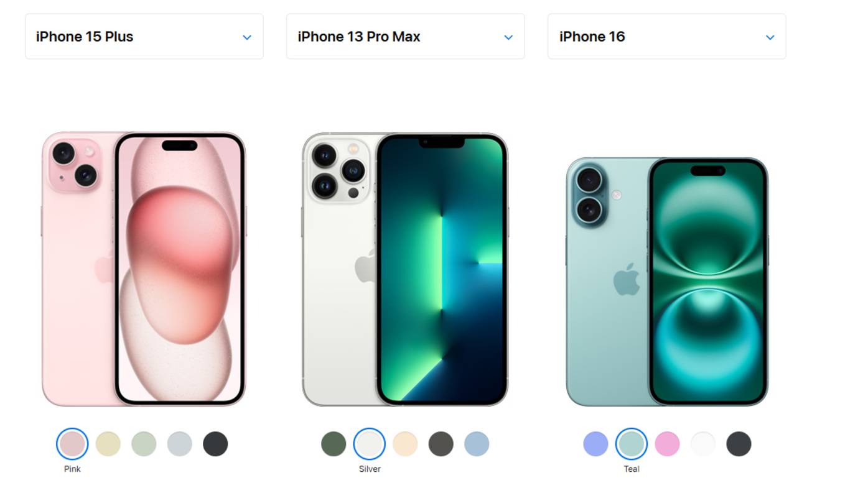Viewport: 868px width, 488px height.
Task: Pick the graphite swatch for iPhone 13 Pro Max
Action: [441, 444]
